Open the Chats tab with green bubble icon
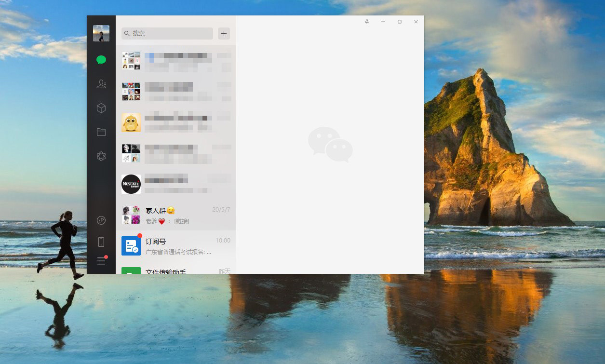This screenshot has width=605, height=364. [x=101, y=60]
